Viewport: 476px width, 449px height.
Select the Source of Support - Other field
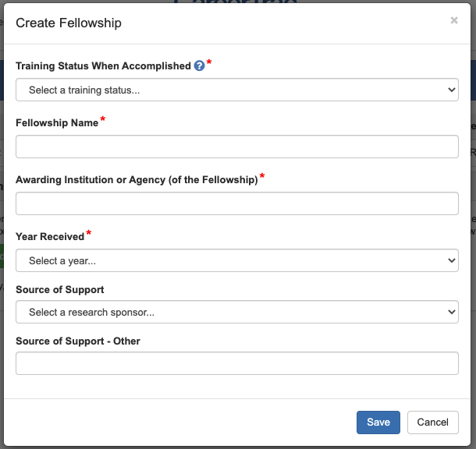pos(236,363)
